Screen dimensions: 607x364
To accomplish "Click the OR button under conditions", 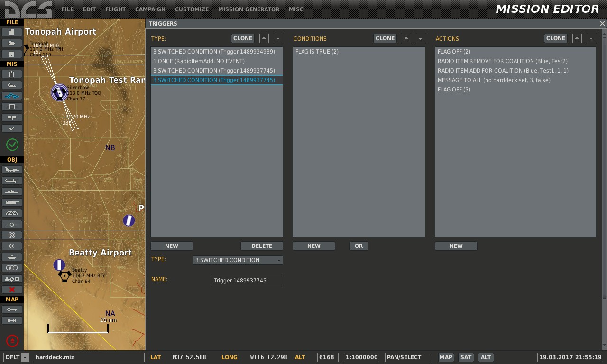I will click(x=359, y=246).
